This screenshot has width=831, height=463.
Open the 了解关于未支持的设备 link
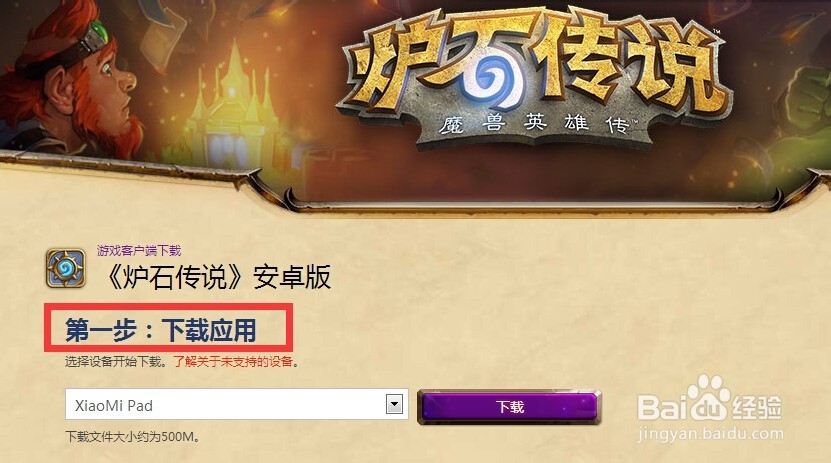click(x=233, y=362)
